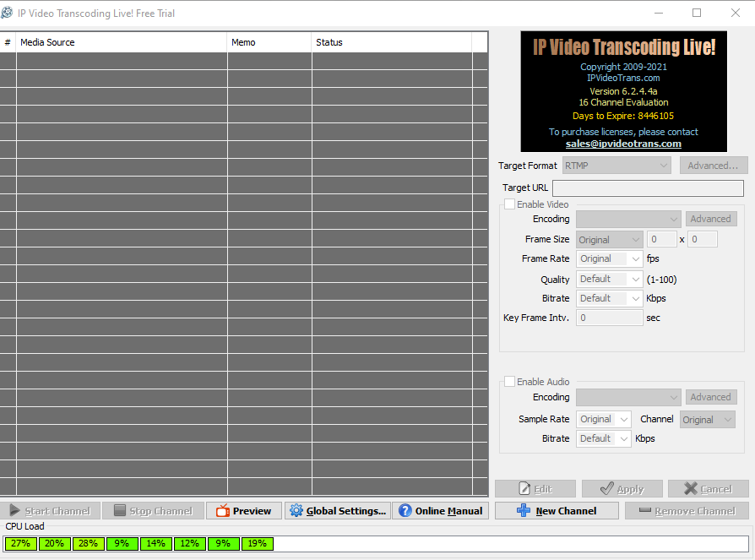Click the Target URL input field
The image size is (755, 560).
[x=648, y=188]
